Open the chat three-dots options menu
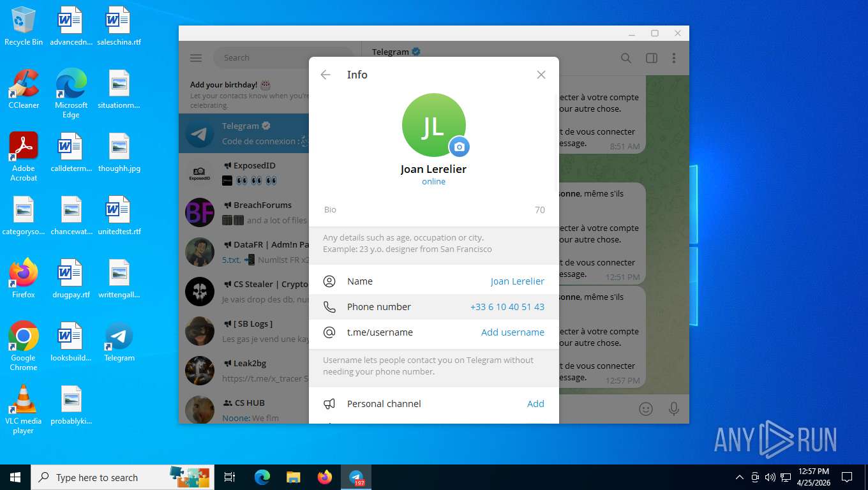868x490 pixels. [674, 58]
